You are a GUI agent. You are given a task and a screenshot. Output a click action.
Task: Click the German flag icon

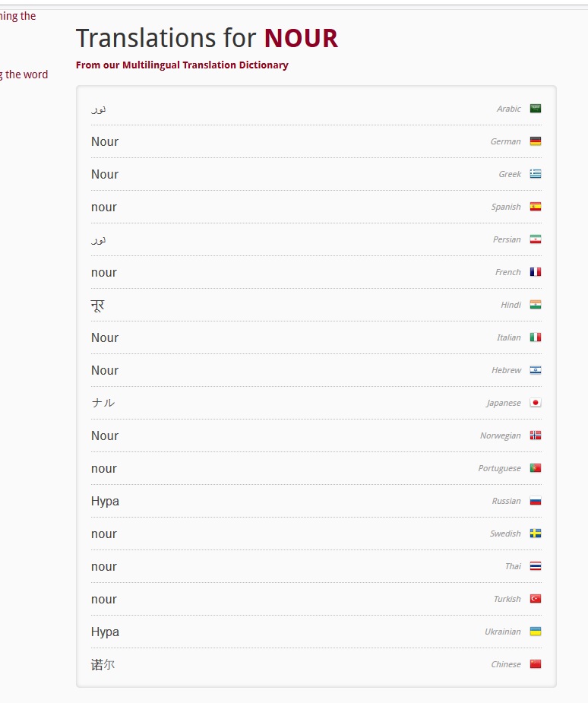(x=536, y=141)
